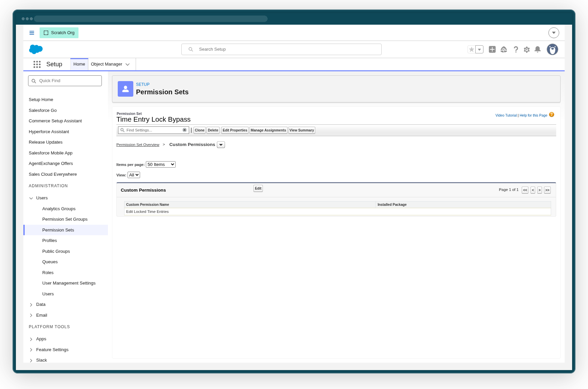
Task: Open the user avatar profile menu
Action: [x=552, y=49]
